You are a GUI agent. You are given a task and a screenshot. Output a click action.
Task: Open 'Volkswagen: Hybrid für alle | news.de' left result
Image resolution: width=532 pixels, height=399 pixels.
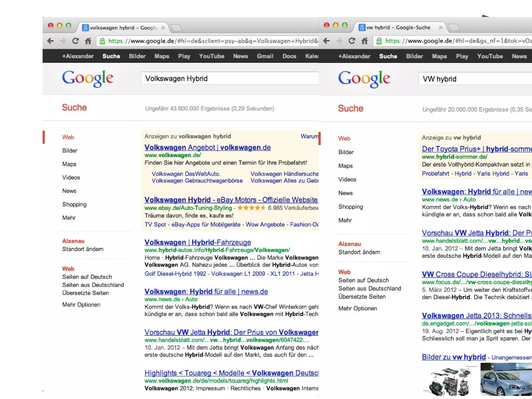click(x=206, y=291)
